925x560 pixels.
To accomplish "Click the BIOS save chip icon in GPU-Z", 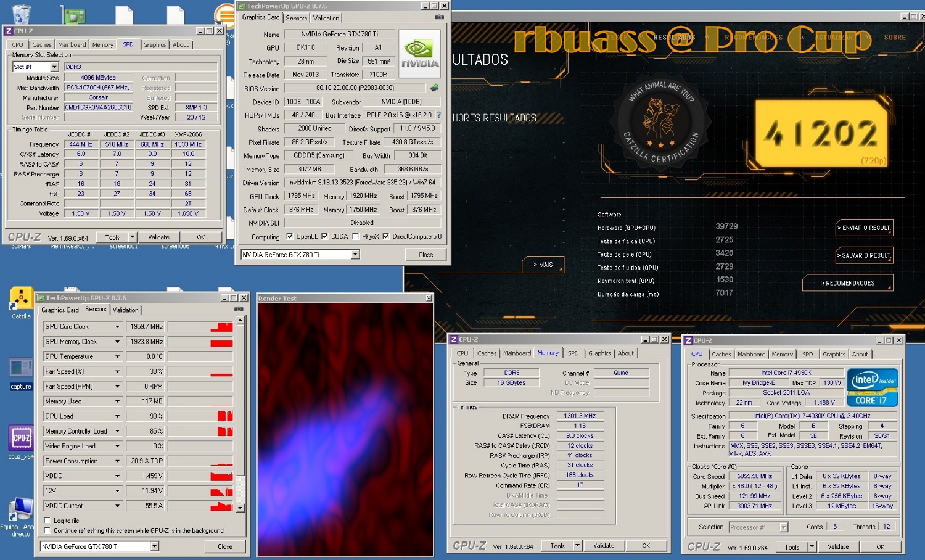I will tap(434, 88).
